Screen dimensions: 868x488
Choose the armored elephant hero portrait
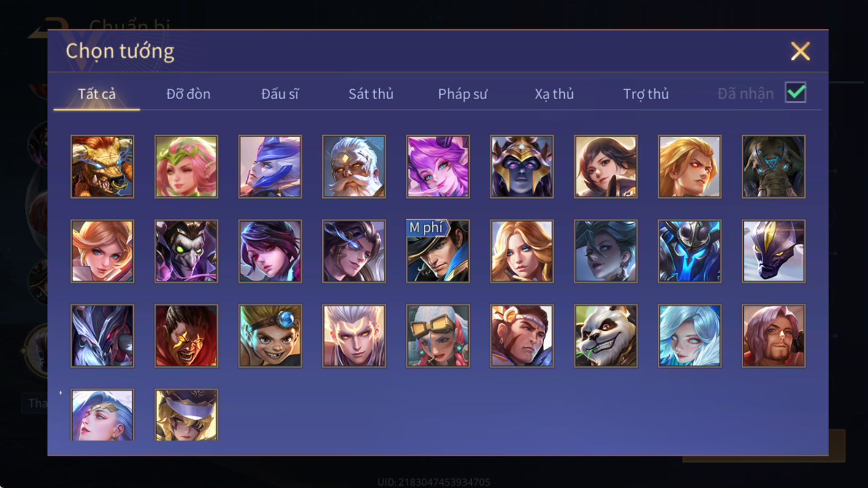click(774, 166)
